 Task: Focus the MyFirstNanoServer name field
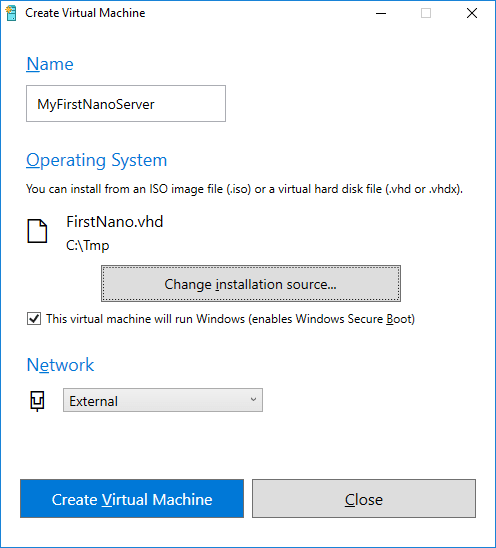coord(126,104)
